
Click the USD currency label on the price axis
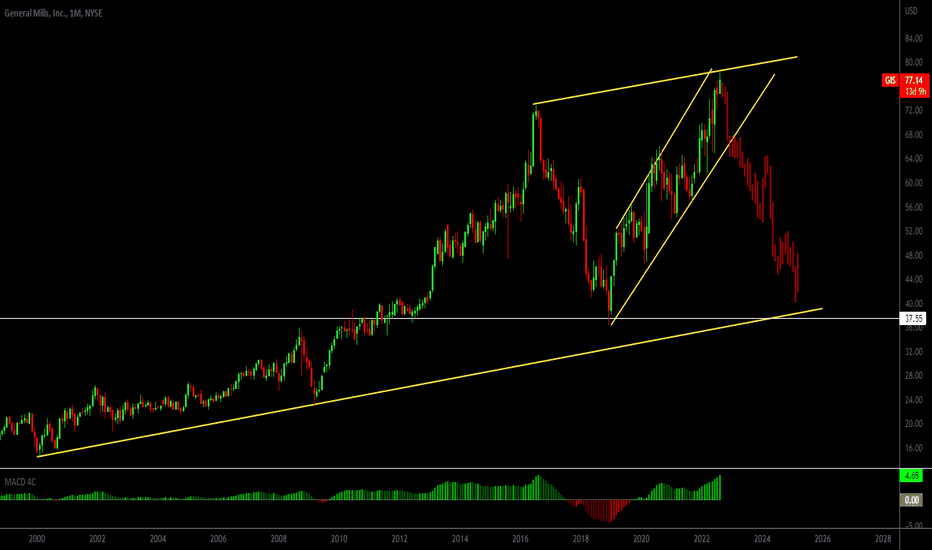pos(911,11)
